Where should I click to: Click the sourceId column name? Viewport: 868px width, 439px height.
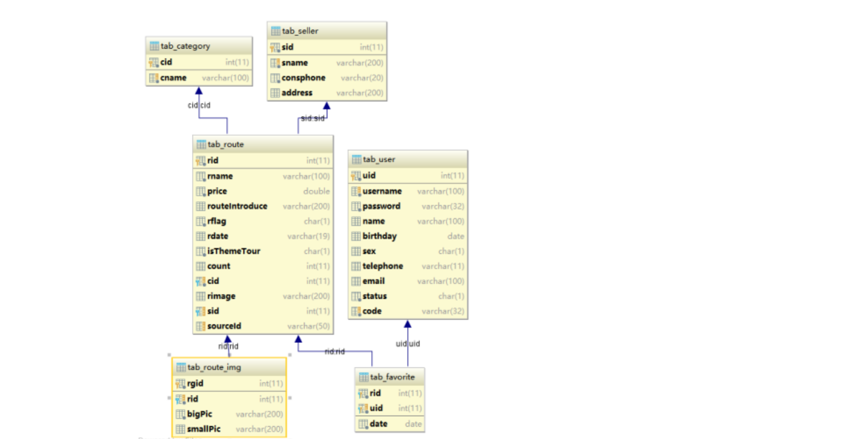(224, 327)
